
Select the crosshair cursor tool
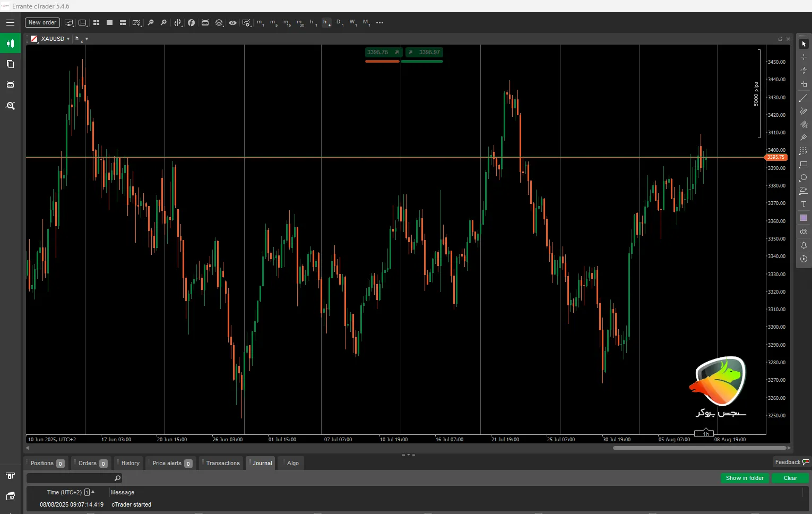(x=804, y=57)
